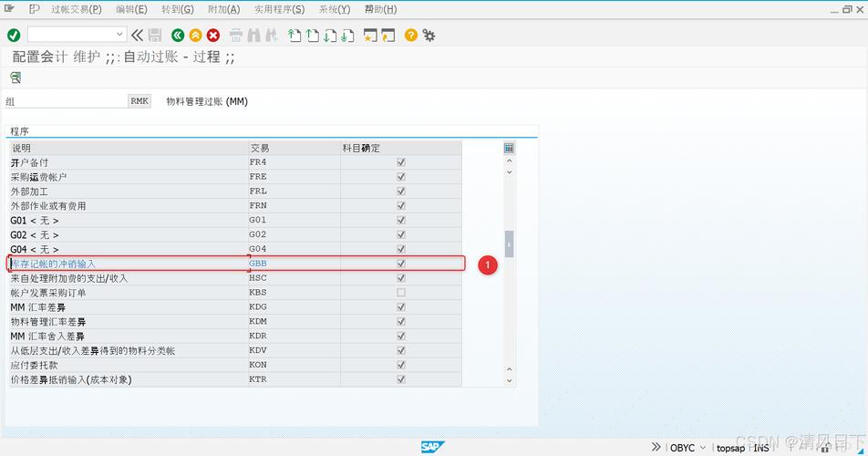Expand status bar with double chevron
This screenshot has width=868, height=456.
[656, 448]
